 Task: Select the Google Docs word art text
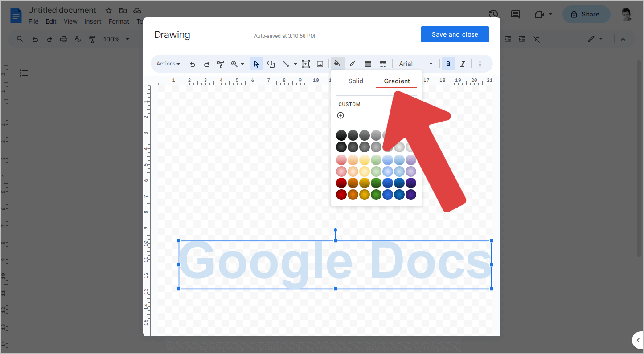coord(335,264)
